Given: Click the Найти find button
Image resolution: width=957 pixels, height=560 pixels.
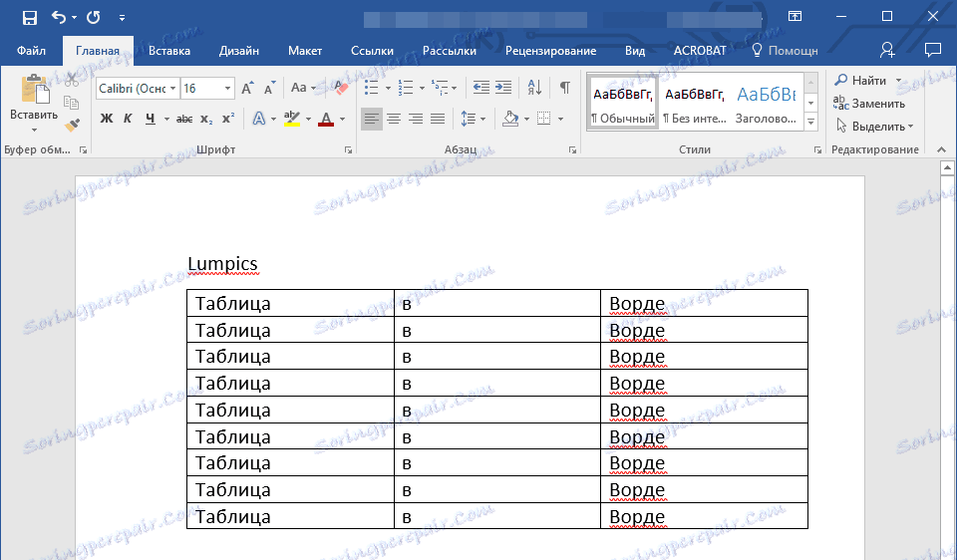Looking at the screenshot, I should pos(861,81).
